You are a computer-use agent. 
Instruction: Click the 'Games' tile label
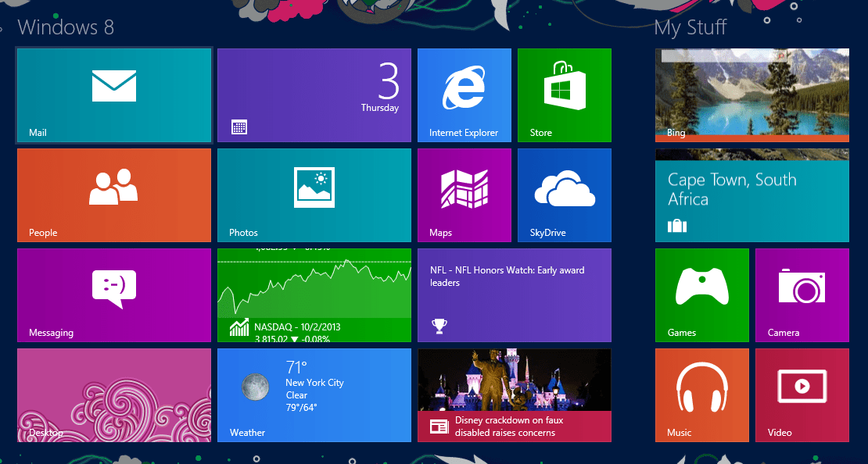pyautogui.click(x=681, y=332)
